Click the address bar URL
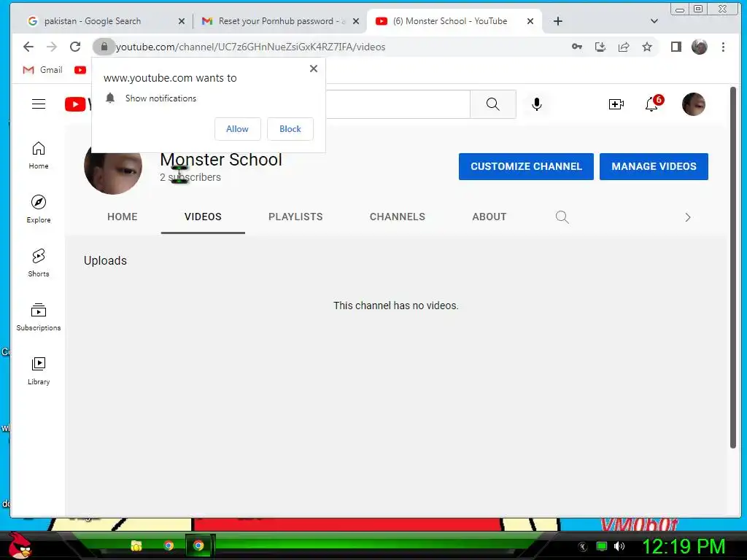The width and height of the screenshot is (747, 560). tap(251, 47)
